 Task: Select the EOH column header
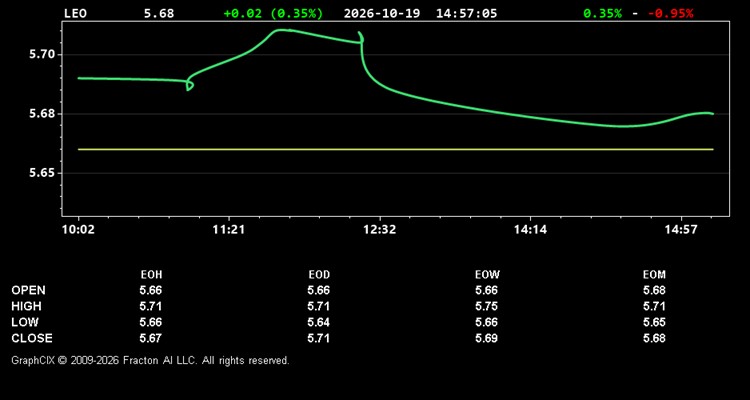coord(151,275)
